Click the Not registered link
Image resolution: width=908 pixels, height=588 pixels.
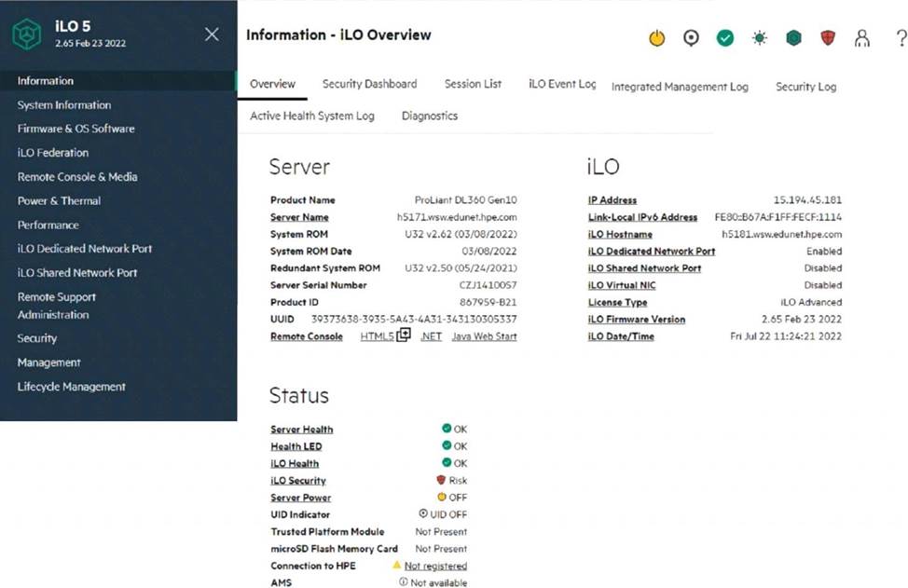click(x=435, y=566)
